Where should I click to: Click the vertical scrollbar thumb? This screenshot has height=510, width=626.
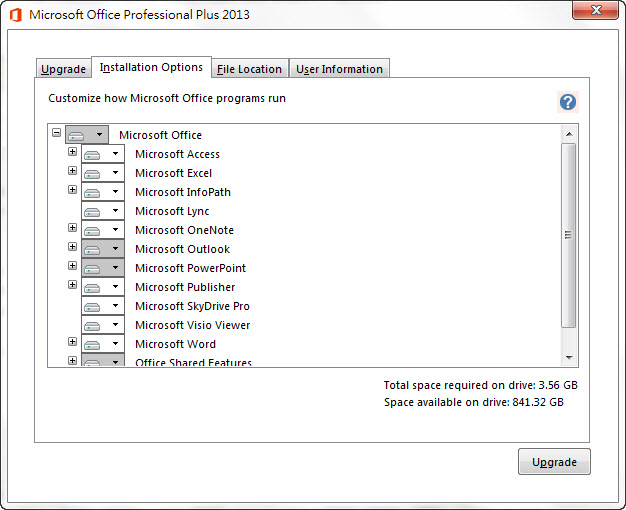point(569,235)
